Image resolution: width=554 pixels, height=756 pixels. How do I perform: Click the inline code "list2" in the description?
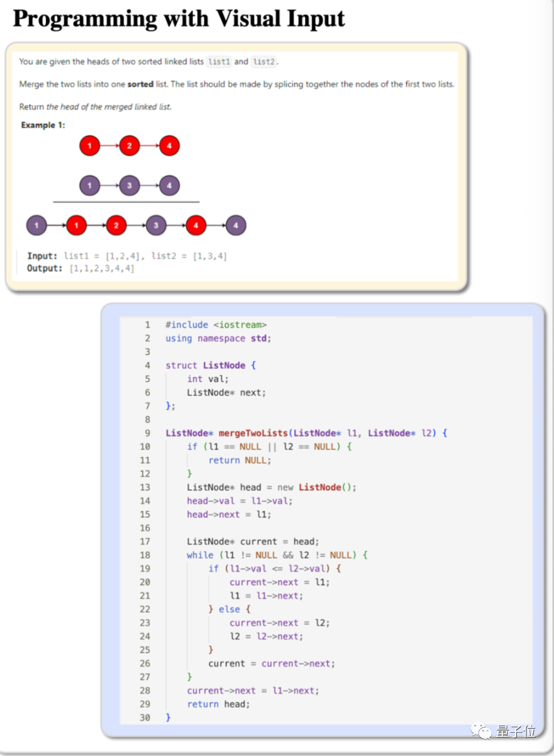(x=264, y=61)
